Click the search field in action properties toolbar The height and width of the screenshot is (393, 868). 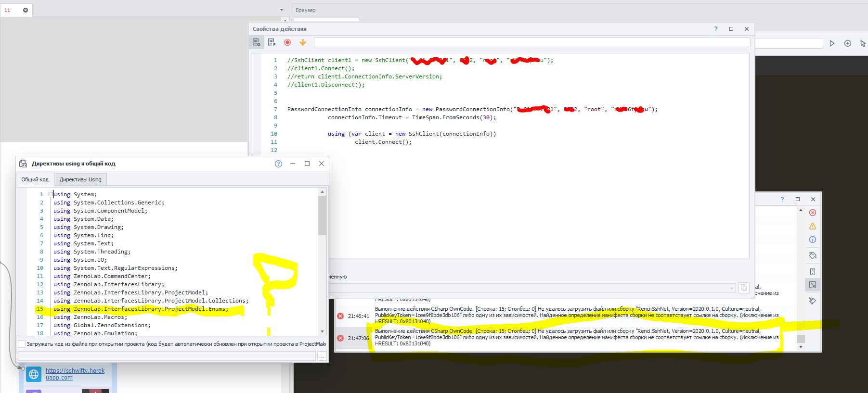(x=532, y=42)
